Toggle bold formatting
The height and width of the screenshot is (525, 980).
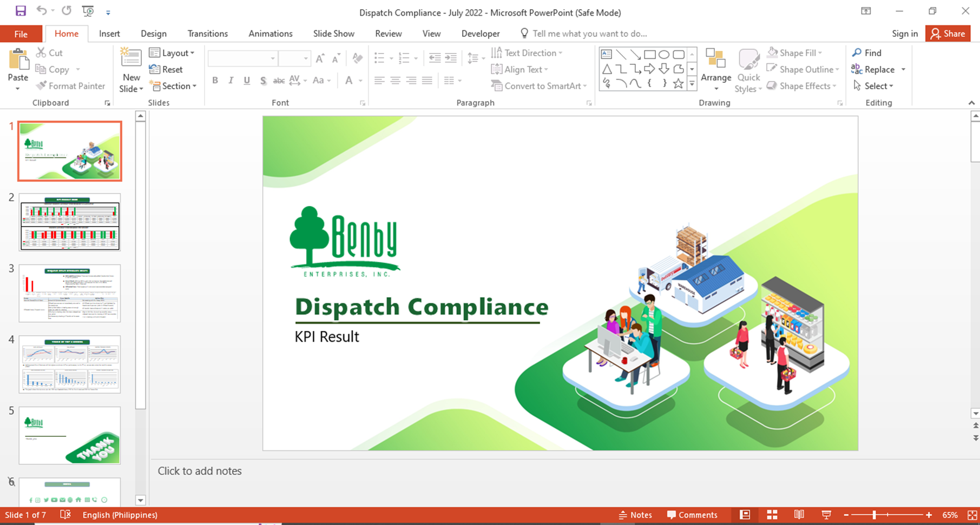pyautogui.click(x=215, y=81)
